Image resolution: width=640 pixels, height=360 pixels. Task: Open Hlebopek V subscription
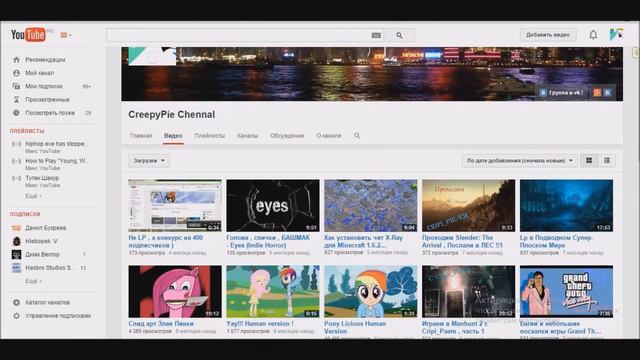(x=41, y=241)
